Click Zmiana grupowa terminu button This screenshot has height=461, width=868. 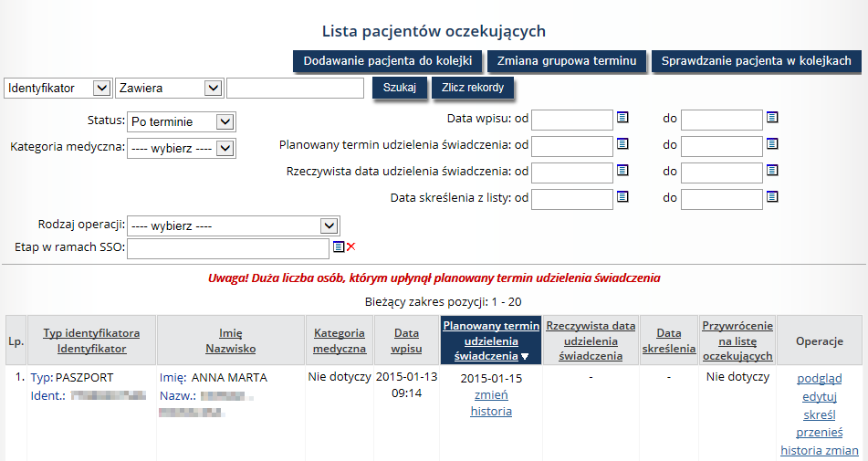[566, 61]
